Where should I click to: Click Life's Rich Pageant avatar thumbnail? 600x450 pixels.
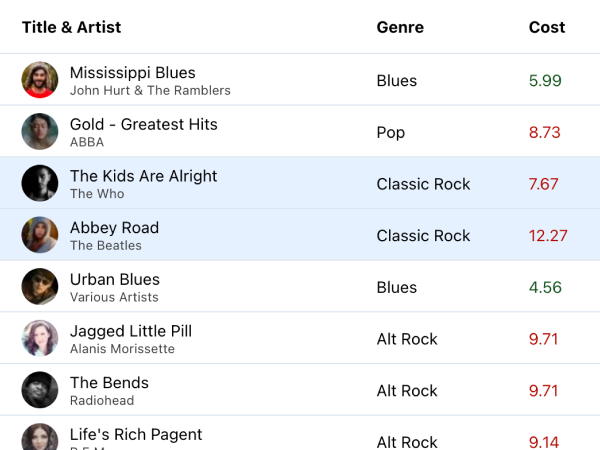click(x=40, y=438)
